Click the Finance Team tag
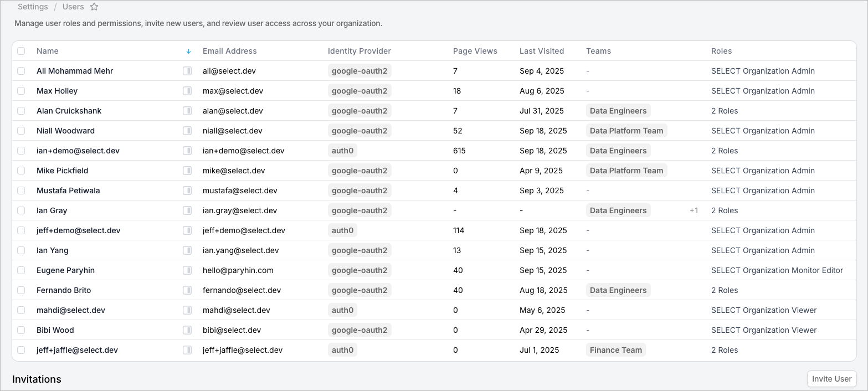Screen dimensions: 868x391 (x=615, y=350)
